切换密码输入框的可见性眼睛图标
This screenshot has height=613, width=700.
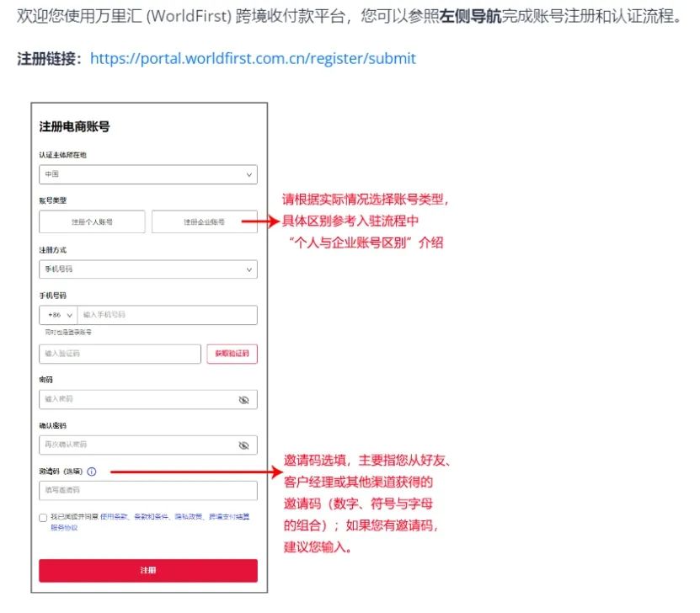click(x=243, y=398)
